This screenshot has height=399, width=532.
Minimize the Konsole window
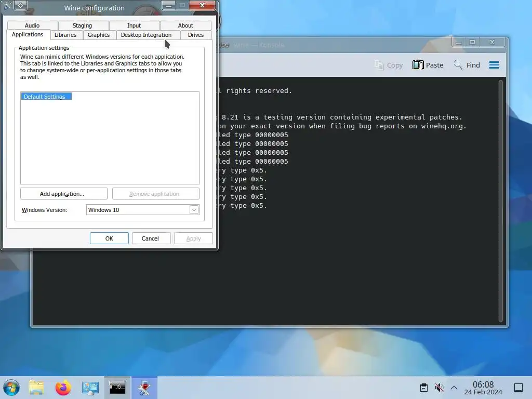tap(459, 43)
